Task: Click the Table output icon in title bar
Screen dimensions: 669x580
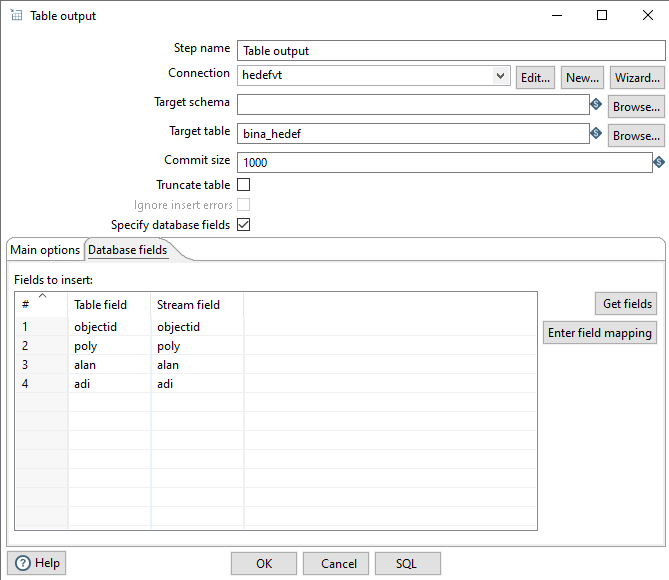Action: [x=16, y=15]
